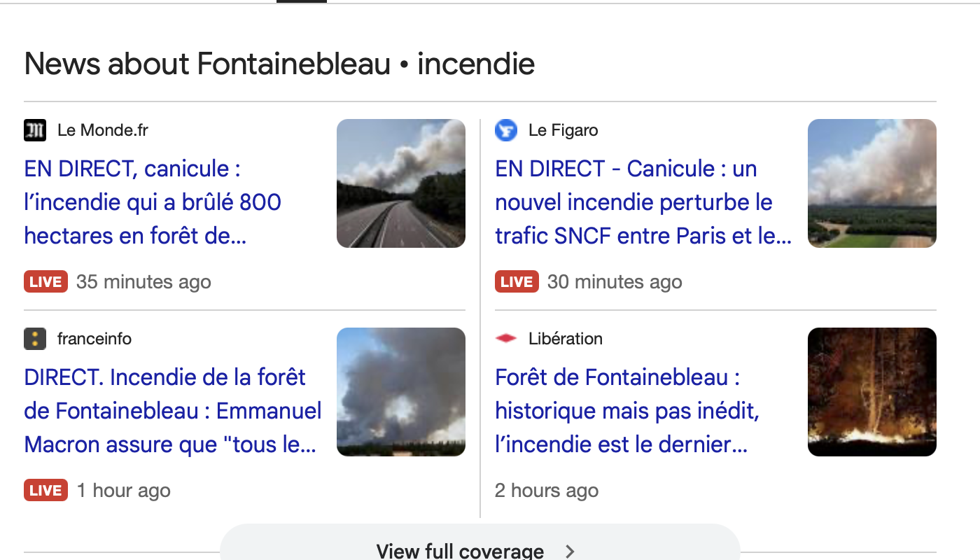Screen dimensions: 980x560
Task: Click the 'News about Fontainebleau • incendie' heading
Action: click(279, 64)
